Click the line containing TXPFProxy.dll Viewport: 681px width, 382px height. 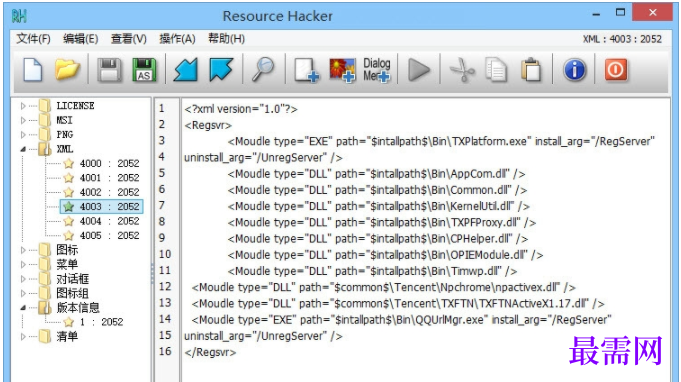(x=381, y=223)
